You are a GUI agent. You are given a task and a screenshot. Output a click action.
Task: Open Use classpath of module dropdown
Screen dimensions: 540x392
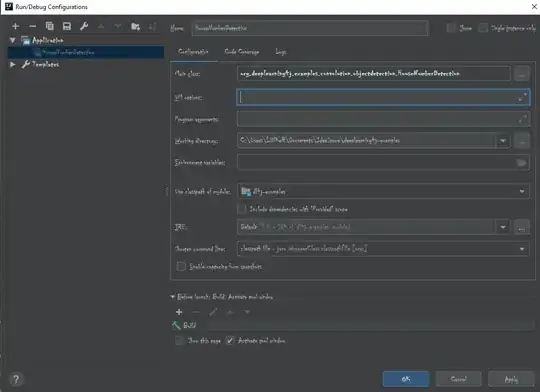point(522,192)
